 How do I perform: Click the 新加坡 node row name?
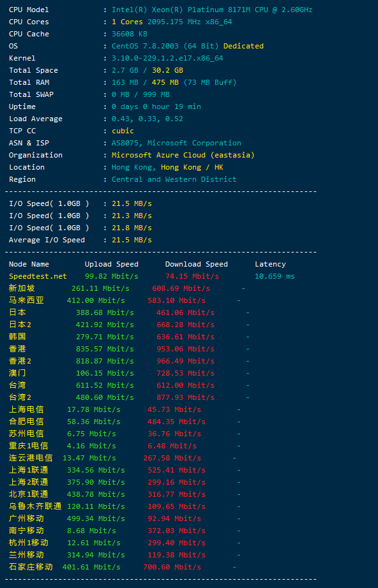pyautogui.click(x=22, y=288)
